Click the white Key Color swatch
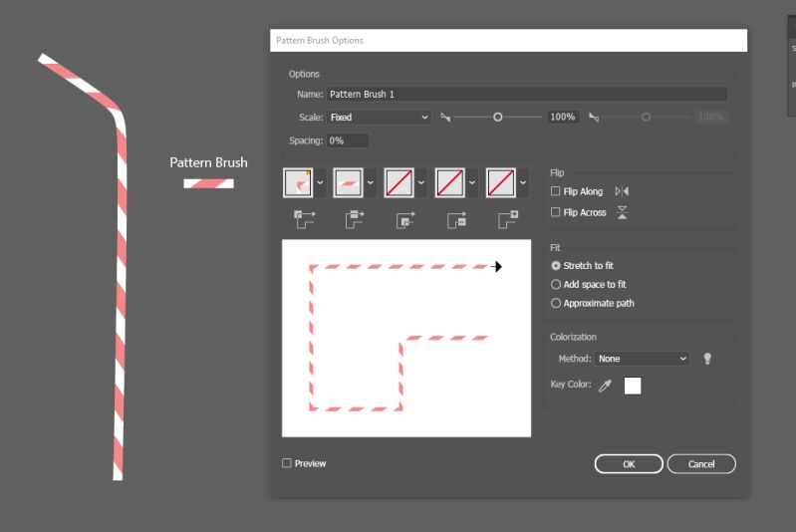Image resolution: width=796 pixels, height=532 pixels. click(633, 386)
